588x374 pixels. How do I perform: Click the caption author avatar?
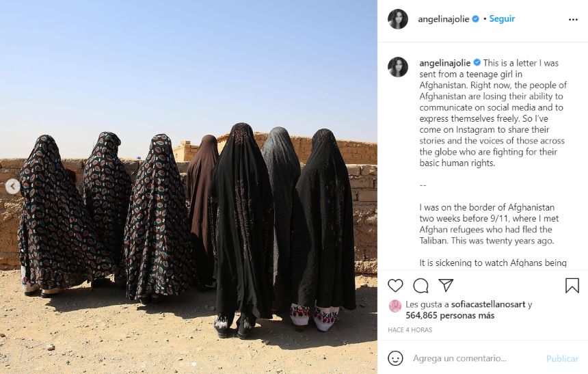(398, 67)
